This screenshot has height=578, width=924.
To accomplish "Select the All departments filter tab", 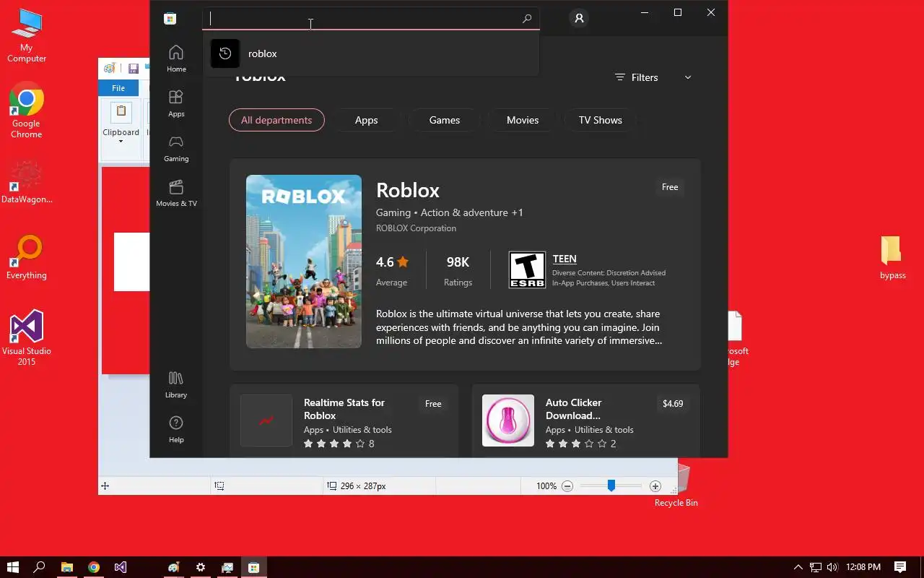I will 276,120.
